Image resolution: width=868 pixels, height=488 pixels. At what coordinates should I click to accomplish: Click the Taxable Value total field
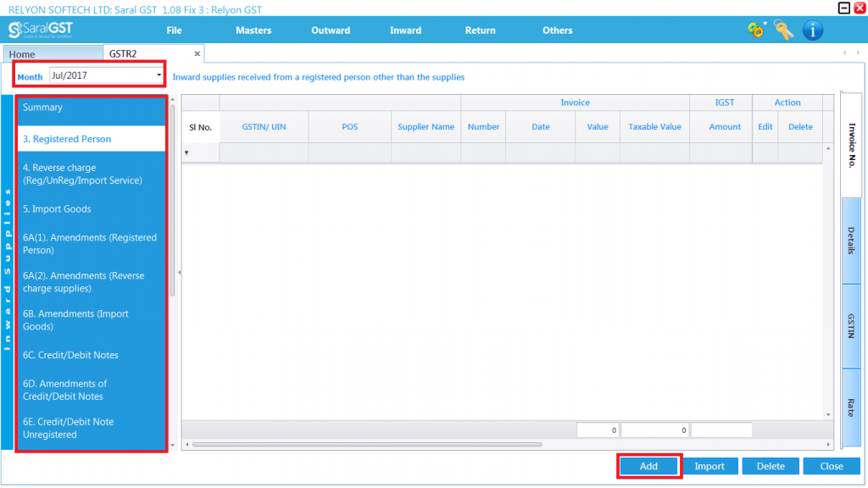click(x=655, y=430)
